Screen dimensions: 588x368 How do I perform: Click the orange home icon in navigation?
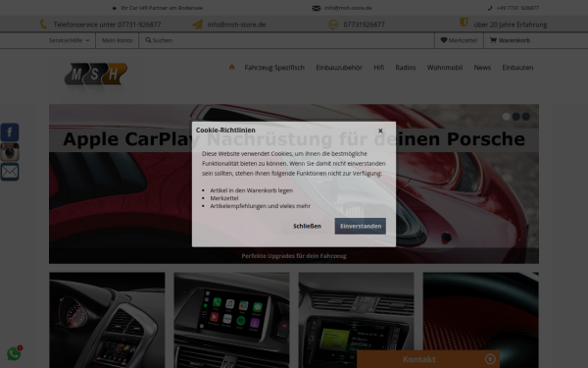231,67
